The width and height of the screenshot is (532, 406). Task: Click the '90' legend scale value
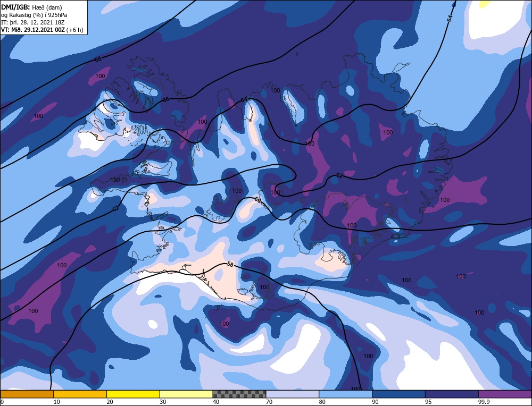click(375, 402)
